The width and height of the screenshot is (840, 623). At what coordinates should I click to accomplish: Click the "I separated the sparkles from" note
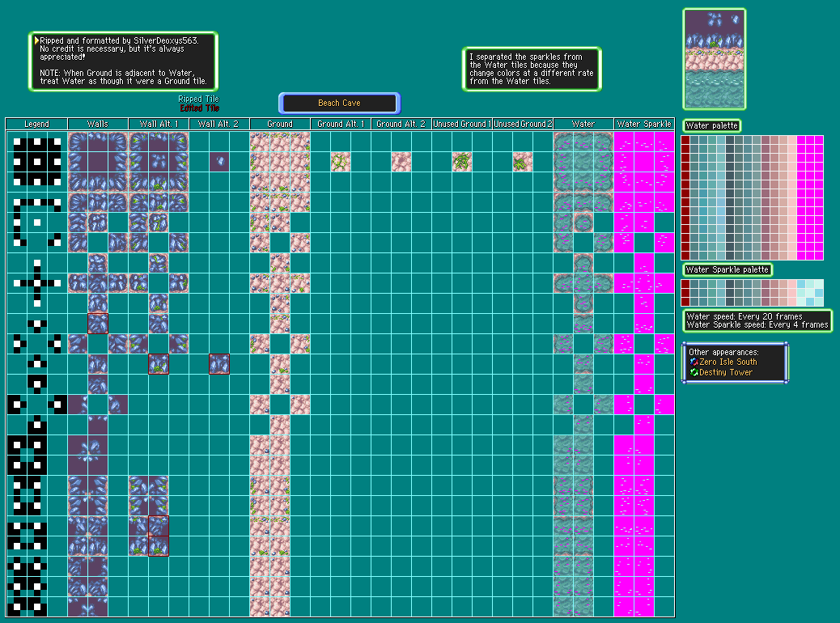coord(526,57)
